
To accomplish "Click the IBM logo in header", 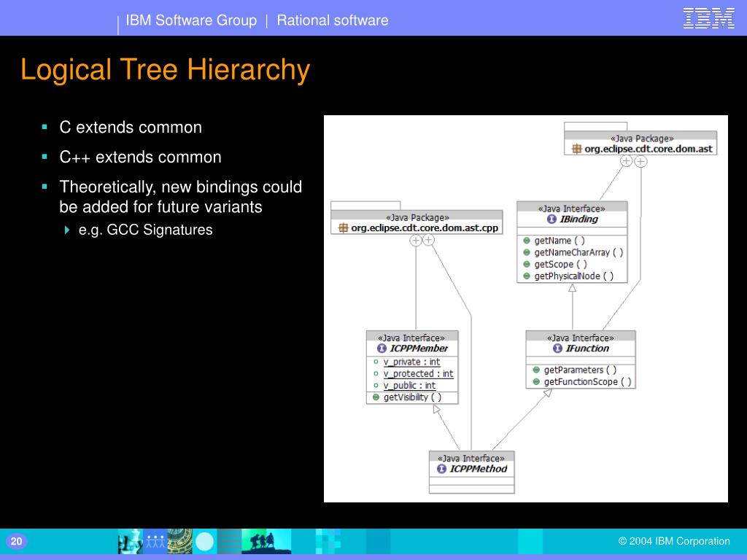I will [x=708, y=18].
